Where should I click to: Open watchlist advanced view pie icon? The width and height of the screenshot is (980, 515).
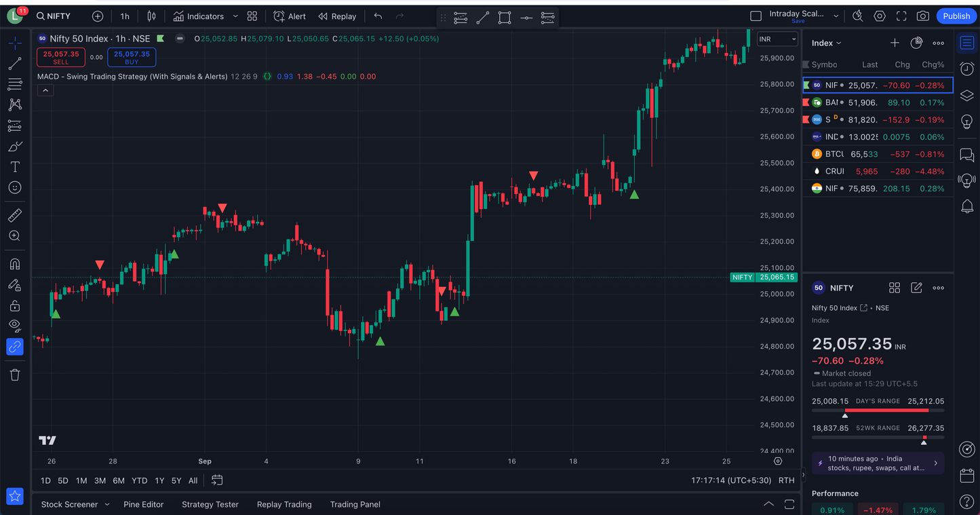click(x=916, y=43)
